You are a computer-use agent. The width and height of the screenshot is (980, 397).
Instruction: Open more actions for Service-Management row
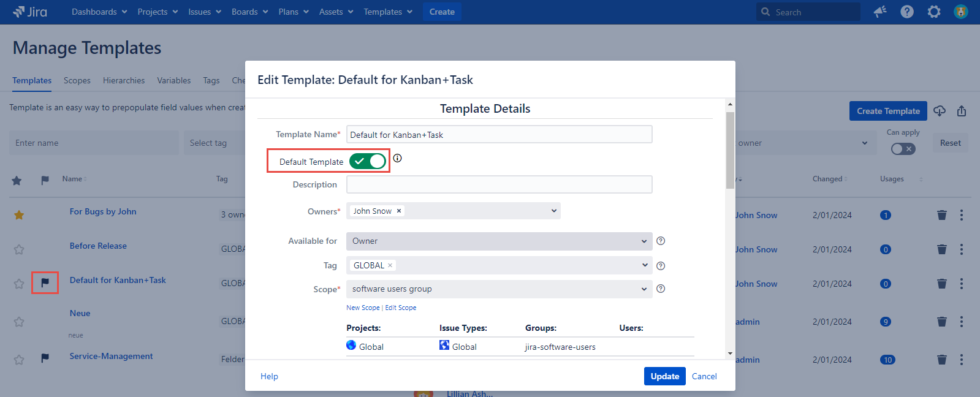[x=962, y=360]
